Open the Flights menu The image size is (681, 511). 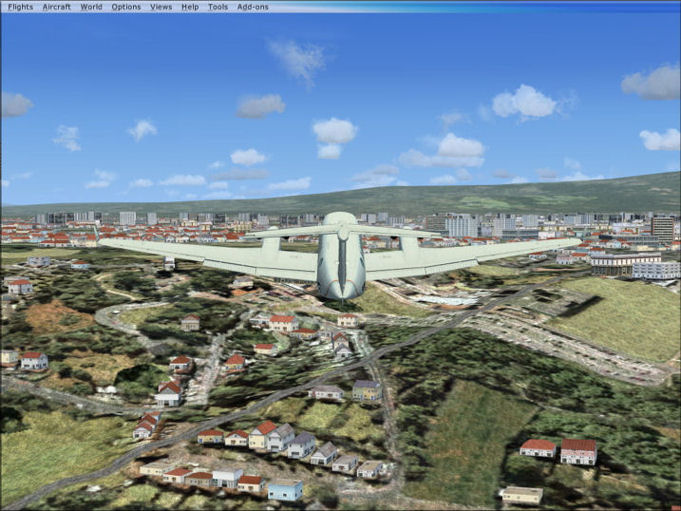[20, 6]
